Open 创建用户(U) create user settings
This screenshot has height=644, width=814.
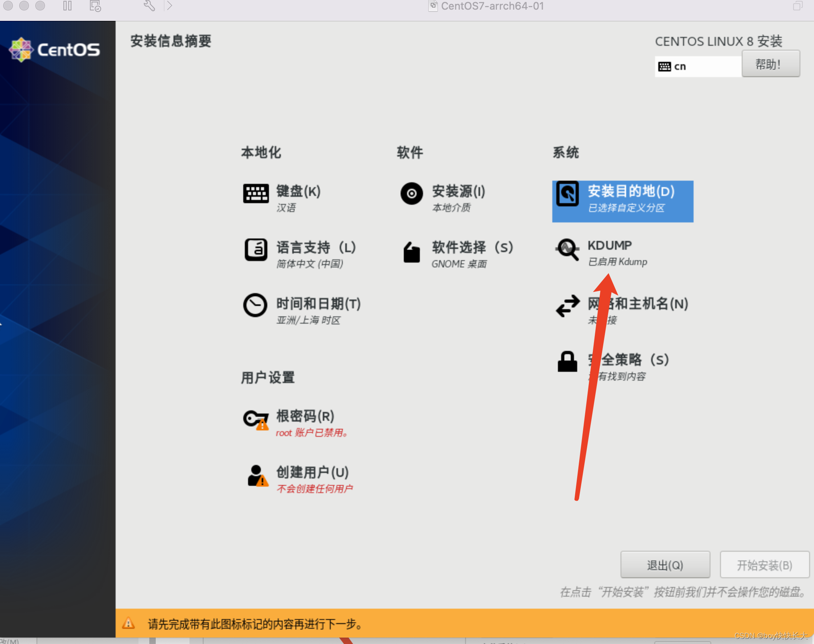312,472
